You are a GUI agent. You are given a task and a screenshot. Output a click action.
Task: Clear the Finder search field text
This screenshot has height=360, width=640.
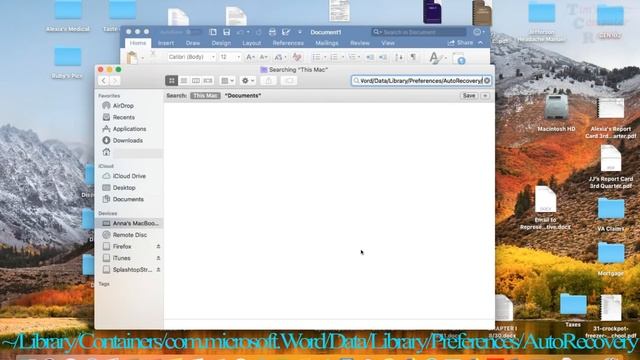pos(487,81)
